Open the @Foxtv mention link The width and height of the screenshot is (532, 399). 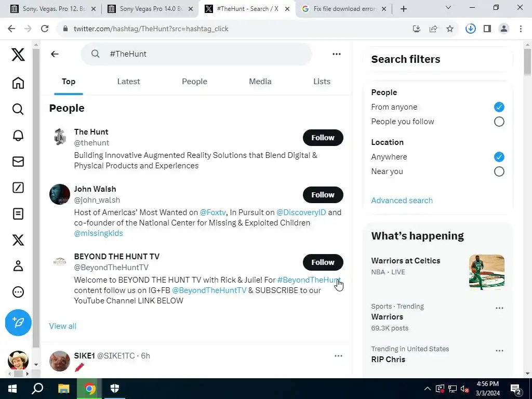coord(212,212)
